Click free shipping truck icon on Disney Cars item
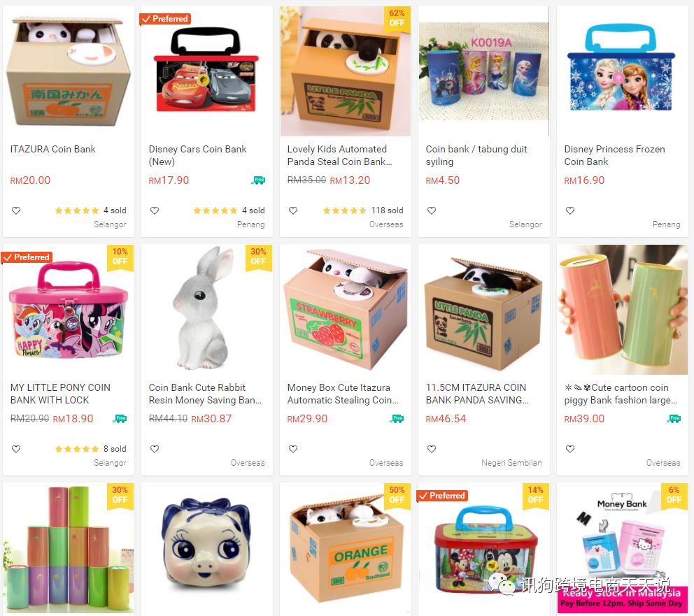694x616 pixels. point(258,180)
